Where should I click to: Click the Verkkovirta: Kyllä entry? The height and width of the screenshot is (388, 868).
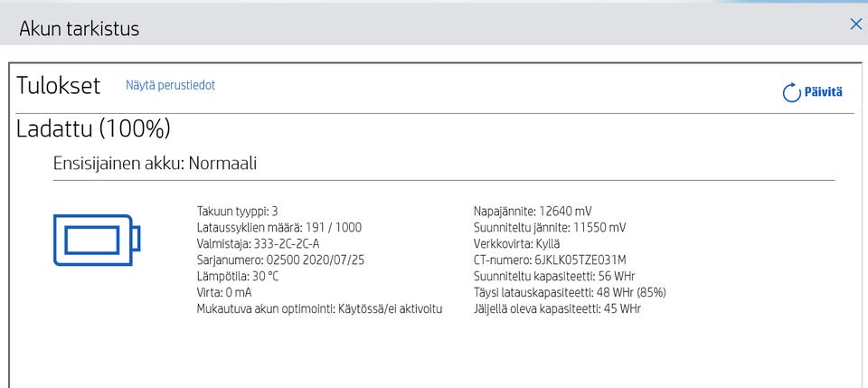coord(516,243)
